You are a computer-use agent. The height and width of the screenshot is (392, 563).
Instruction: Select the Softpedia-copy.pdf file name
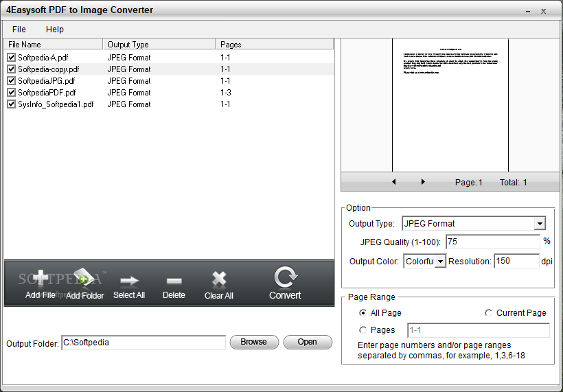tap(49, 69)
